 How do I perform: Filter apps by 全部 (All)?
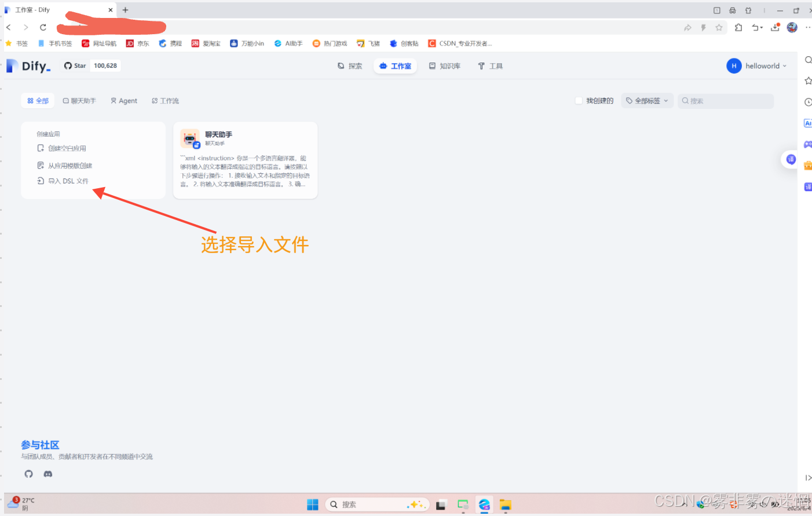click(38, 101)
